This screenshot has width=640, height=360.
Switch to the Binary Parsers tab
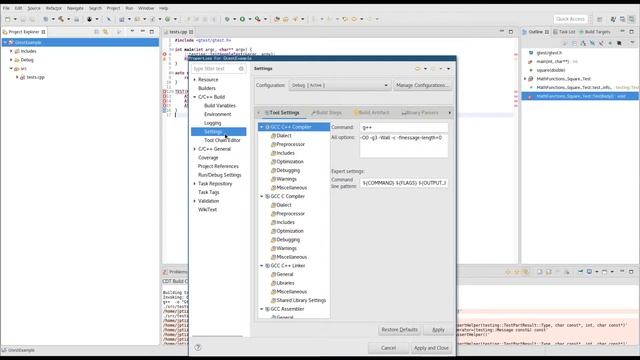point(420,113)
